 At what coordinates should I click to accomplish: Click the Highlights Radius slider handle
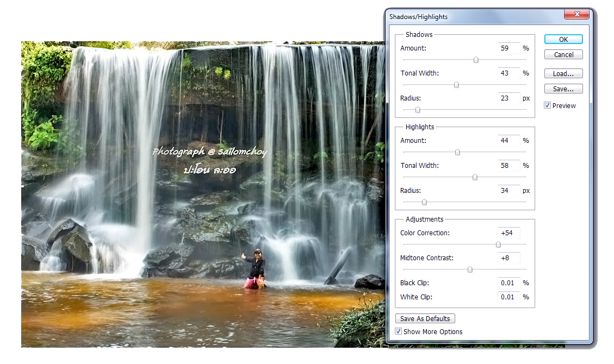[x=424, y=202]
